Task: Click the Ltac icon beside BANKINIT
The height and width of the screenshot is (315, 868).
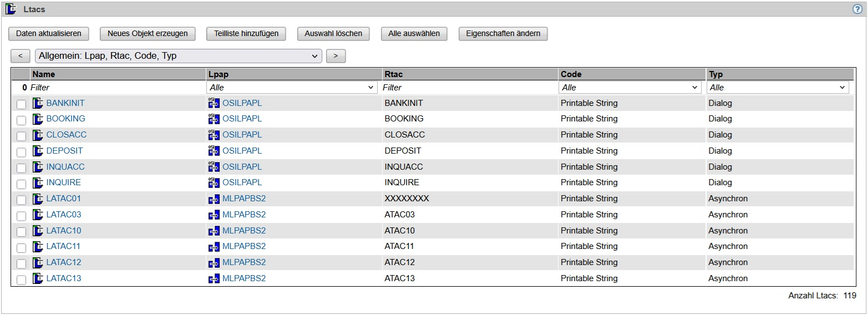Action: tap(38, 103)
